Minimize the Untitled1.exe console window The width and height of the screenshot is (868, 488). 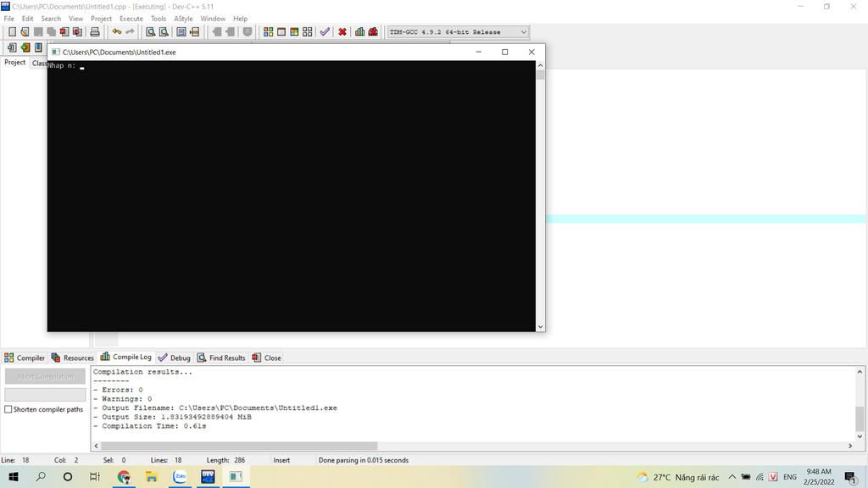(x=479, y=52)
